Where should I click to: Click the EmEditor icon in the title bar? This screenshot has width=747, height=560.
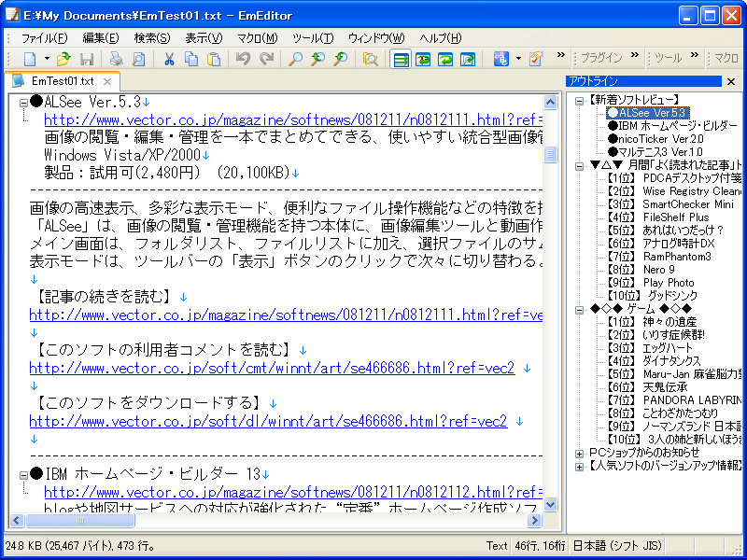(12, 15)
